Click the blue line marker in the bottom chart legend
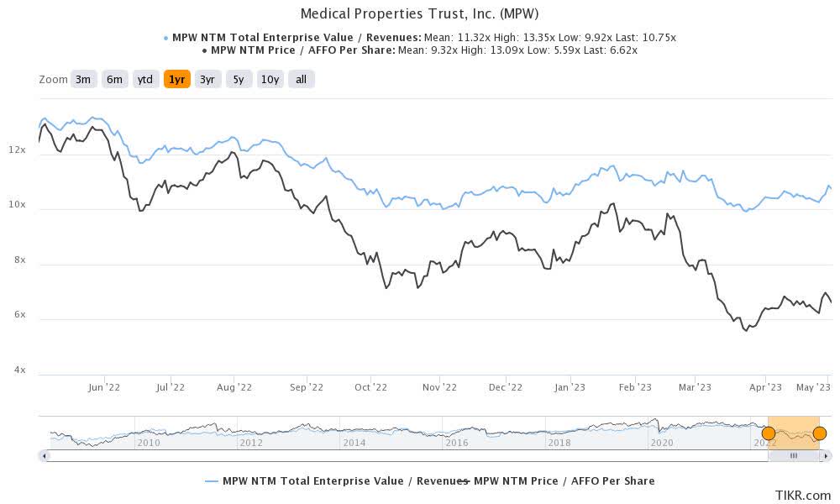Screen dimensions: 840x504 pos(212,481)
